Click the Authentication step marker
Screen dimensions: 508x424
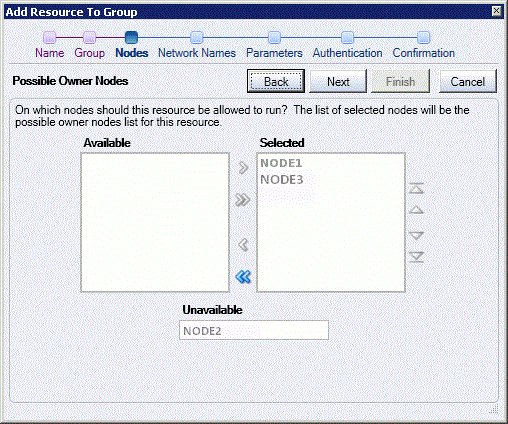coord(347,37)
